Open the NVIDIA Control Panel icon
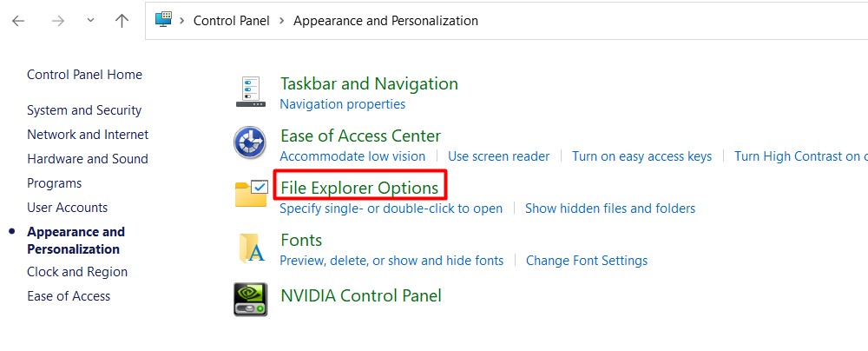Screen dimensions: 868x351 (250, 299)
